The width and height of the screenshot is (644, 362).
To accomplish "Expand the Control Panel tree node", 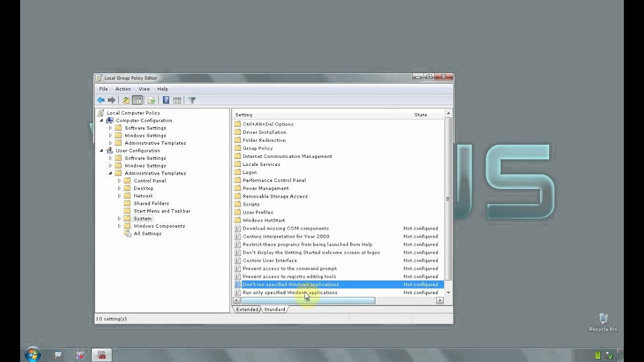I will 119,180.
